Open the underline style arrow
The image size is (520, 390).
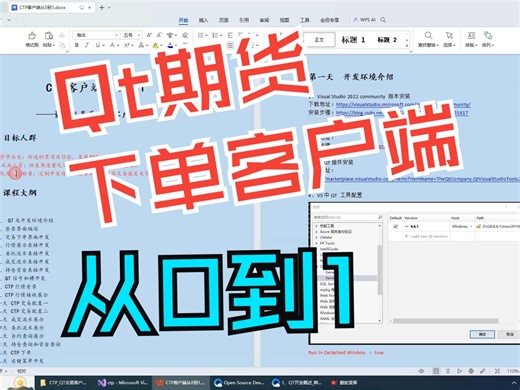pyautogui.click(x=103, y=45)
